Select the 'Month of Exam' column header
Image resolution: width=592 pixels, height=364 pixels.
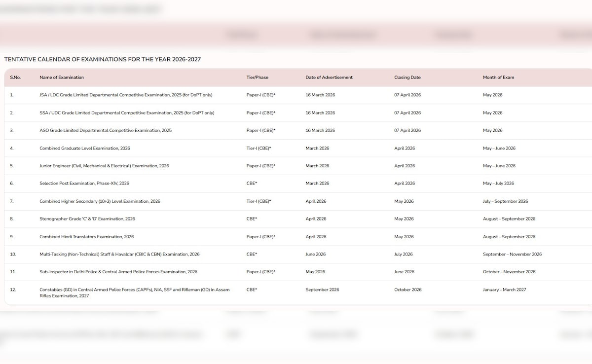(498, 77)
